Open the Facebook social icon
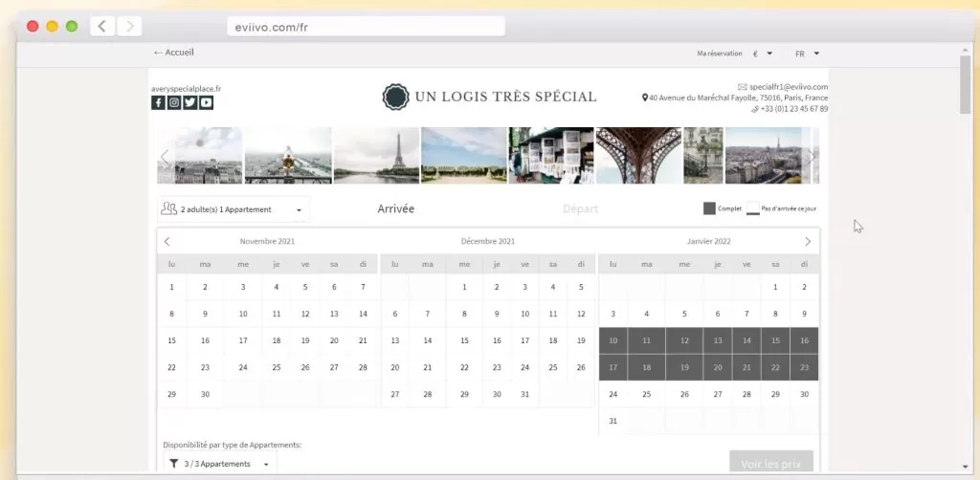Viewport: 980px width, 480px height. point(158,103)
